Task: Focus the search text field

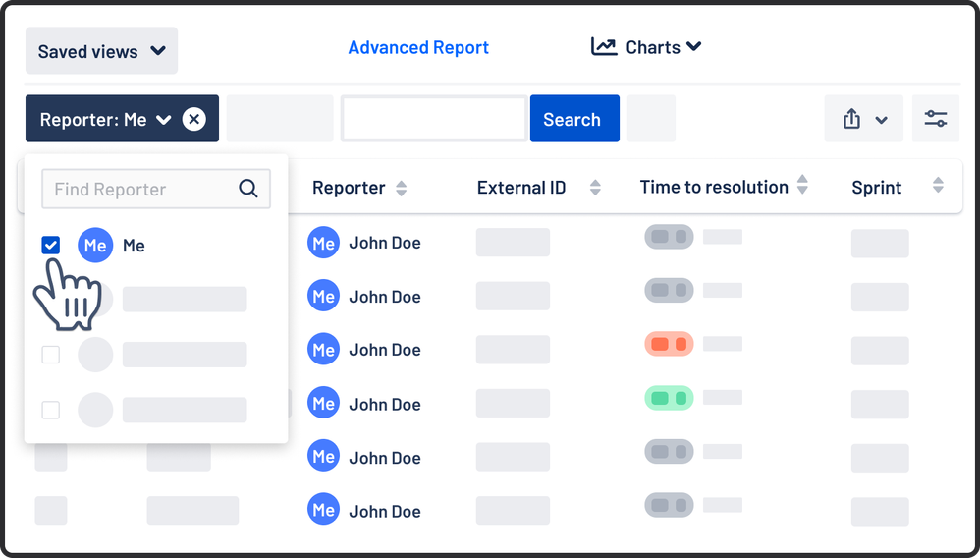Action: point(434,119)
